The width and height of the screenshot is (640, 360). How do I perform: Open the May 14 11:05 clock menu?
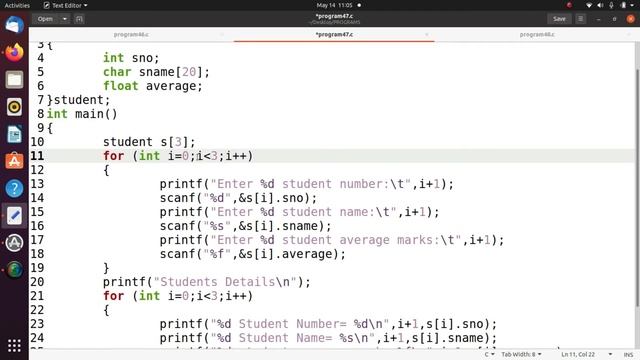coord(334,5)
